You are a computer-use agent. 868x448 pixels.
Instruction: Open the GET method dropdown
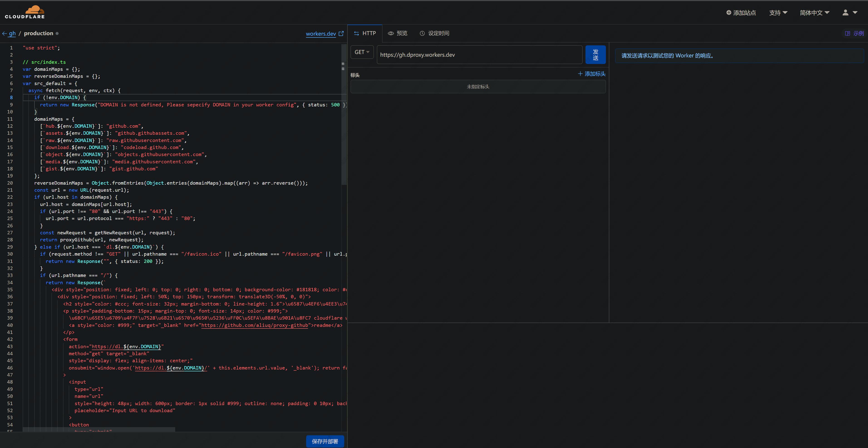click(362, 52)
